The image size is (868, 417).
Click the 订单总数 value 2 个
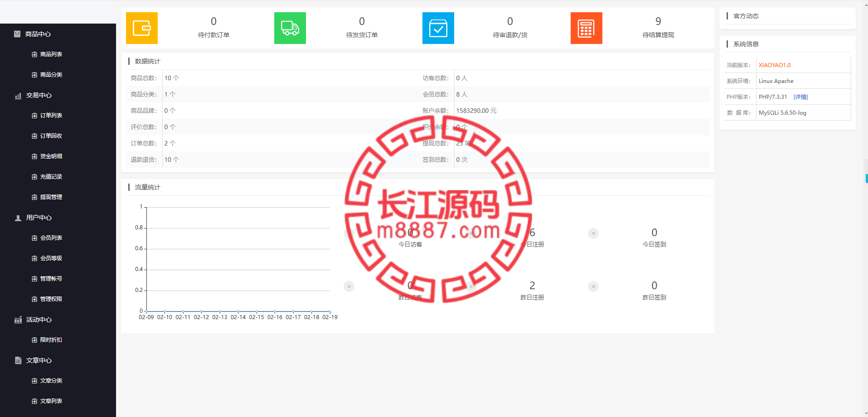(170, 143)
